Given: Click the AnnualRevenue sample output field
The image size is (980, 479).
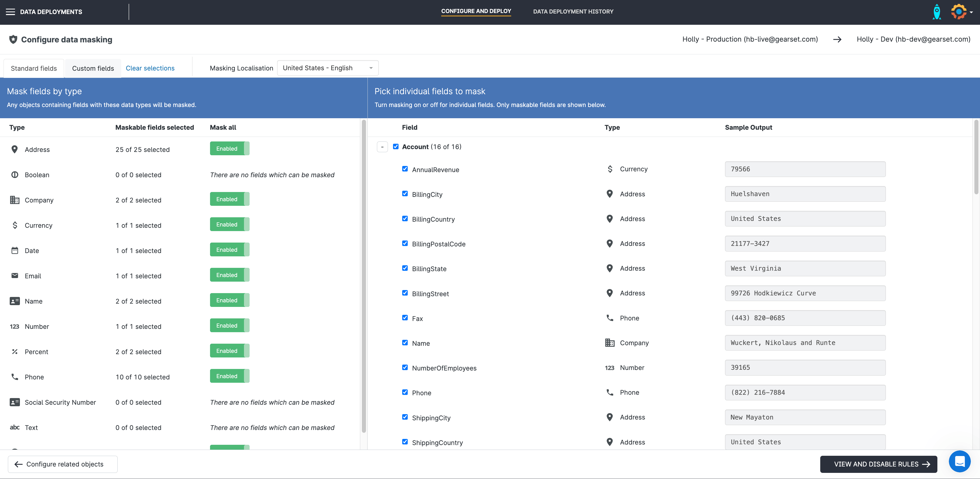Looking at the screenshot, I should point(805,169).
